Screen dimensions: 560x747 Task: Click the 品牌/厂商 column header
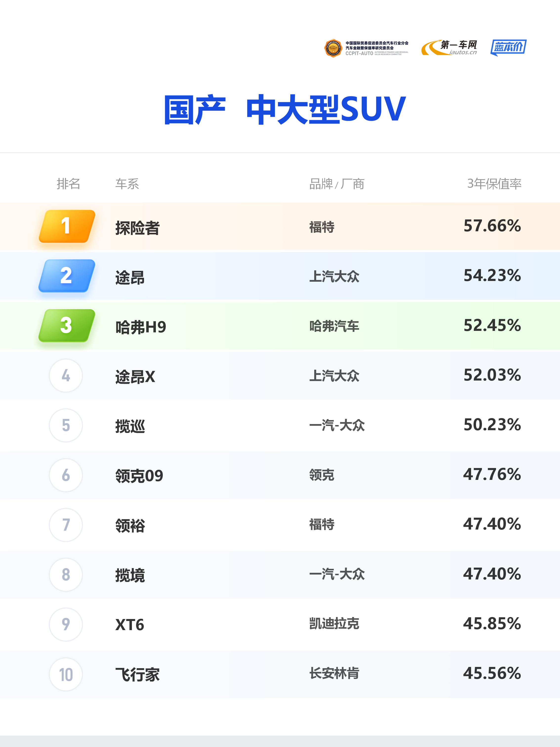tap(336, 184)
